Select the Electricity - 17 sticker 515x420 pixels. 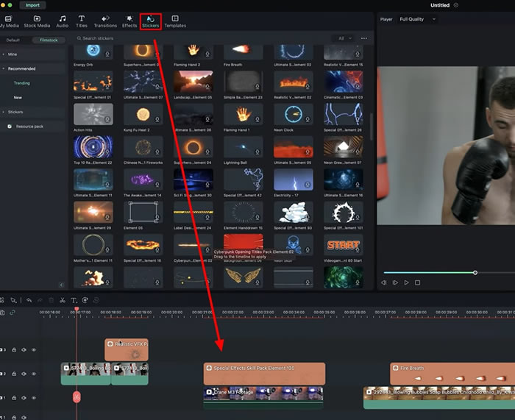(294, 179)
